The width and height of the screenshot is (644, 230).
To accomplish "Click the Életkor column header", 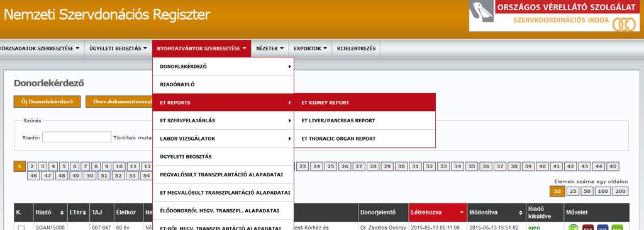I will coord(128,213).
